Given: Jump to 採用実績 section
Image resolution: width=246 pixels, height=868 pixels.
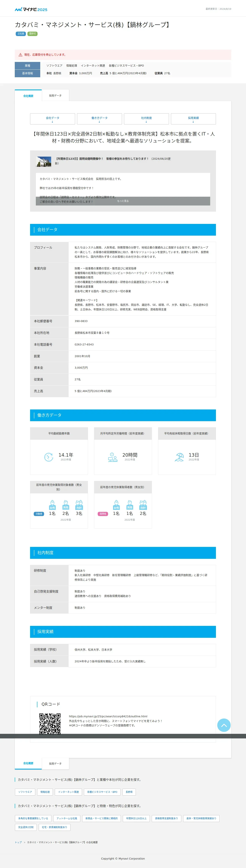Looking at the screenshot, I should click(x=194, y=119).
